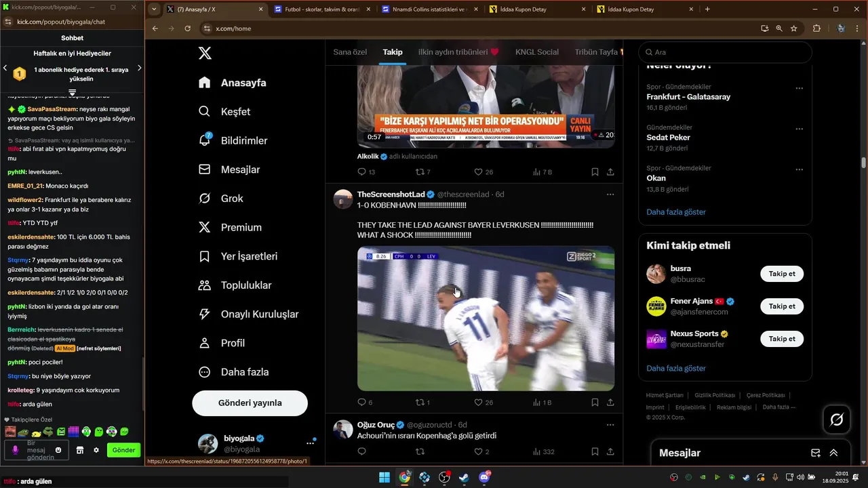Switch to Futbol - skorlar browser tab

tap(323, 9)
